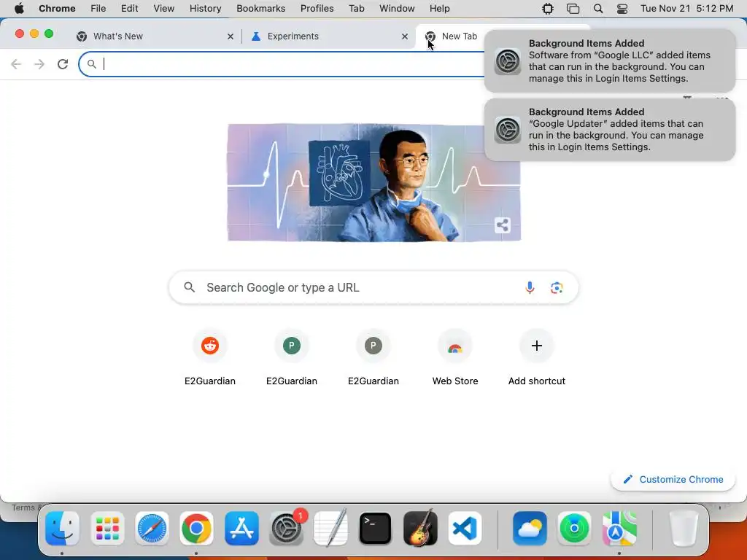Open the Tab menu
Screen dimensions: 747x560
click(356, 9)
